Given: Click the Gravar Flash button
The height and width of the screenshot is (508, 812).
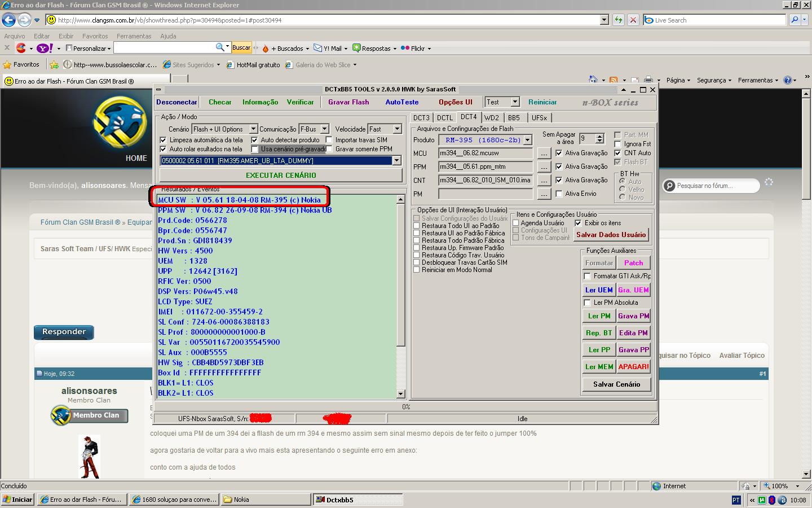Looking at the screenshot, I should point(348,102).
